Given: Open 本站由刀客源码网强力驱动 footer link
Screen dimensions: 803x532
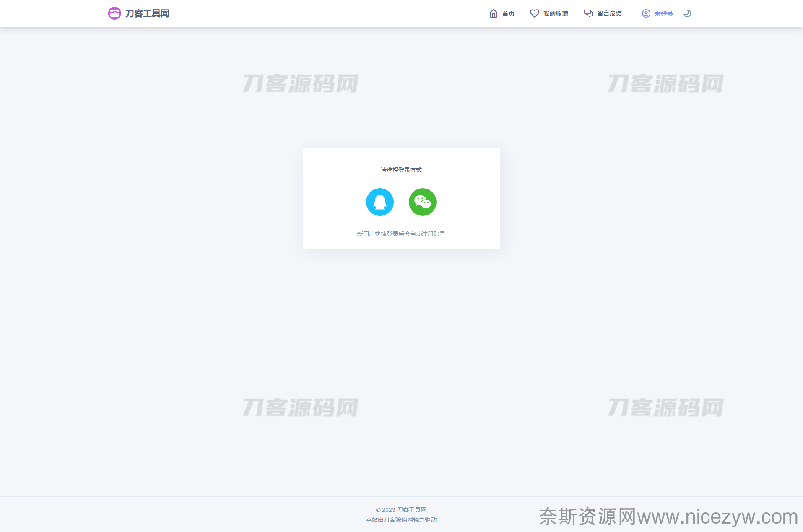Looking at the screenshot, I should click(x=401, y=519).
